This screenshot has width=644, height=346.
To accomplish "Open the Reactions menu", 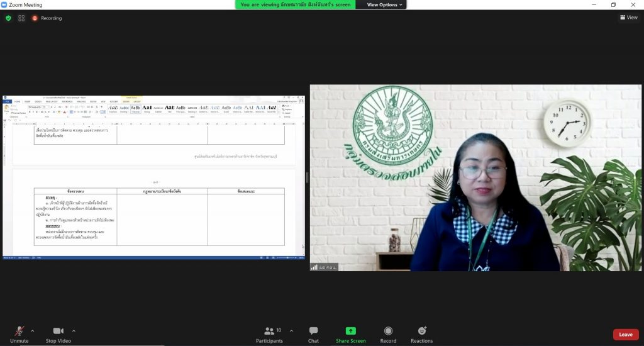I will (421, 331).
